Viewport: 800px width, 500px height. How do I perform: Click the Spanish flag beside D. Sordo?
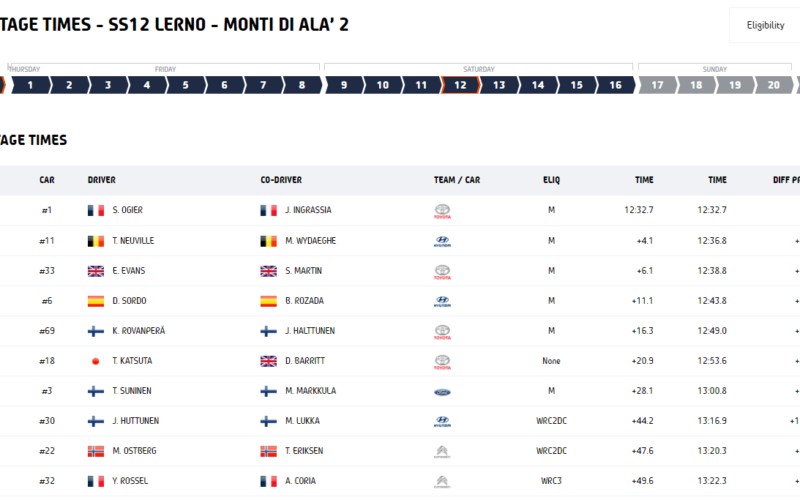(x=95, y=301)
